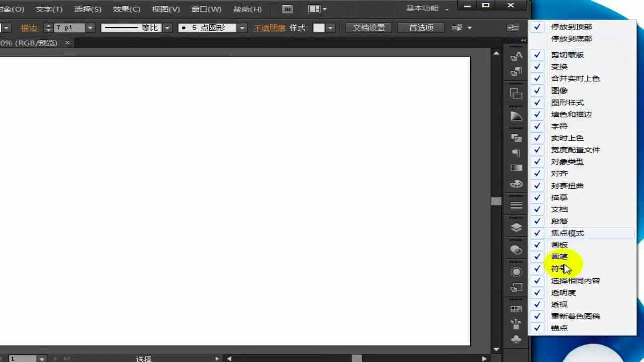Viewport: 644px width, 362px height.
Task: Launch Adobe Bridge with the Br icon
Action: click(288, 9)
